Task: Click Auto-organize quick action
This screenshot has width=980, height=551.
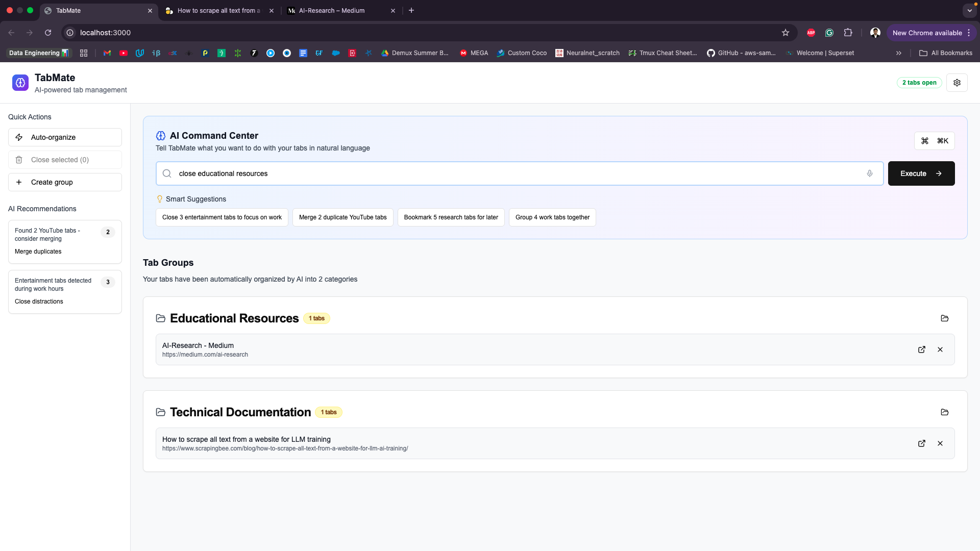Action: pyautogui.click(x=65, y=137)
